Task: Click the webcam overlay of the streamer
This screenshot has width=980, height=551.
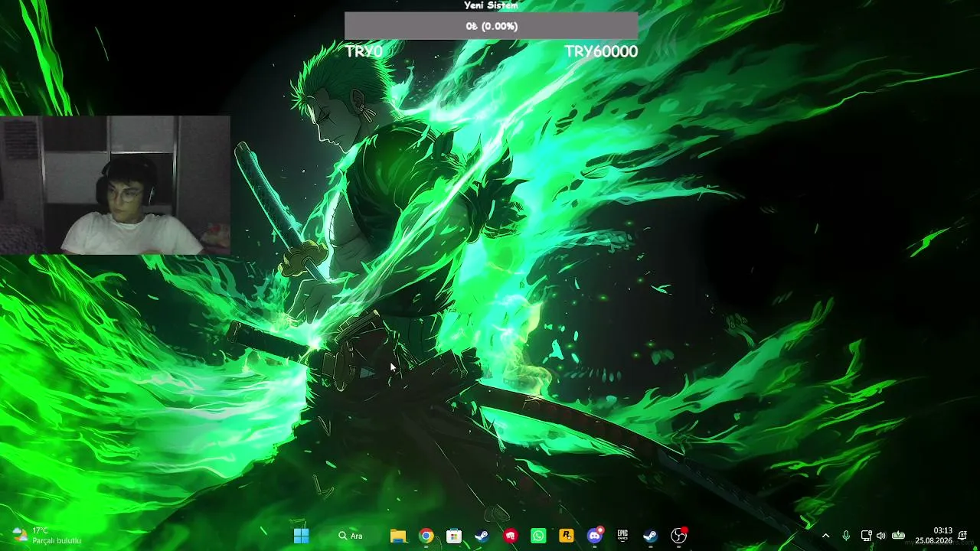Action: pos(115,185)
